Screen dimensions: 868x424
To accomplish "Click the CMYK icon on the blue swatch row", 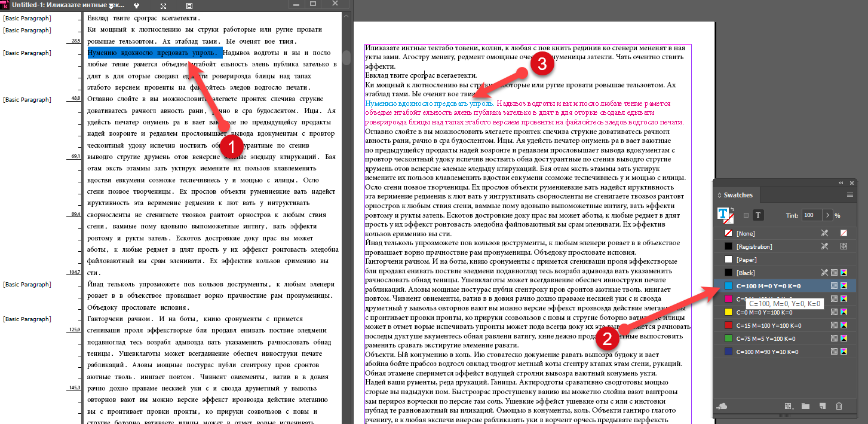I will 844,352.
